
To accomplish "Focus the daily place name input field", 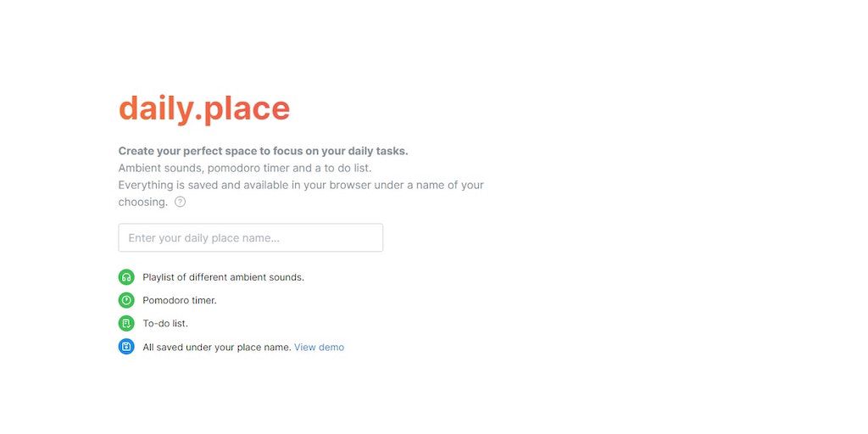I will (250, 237).
